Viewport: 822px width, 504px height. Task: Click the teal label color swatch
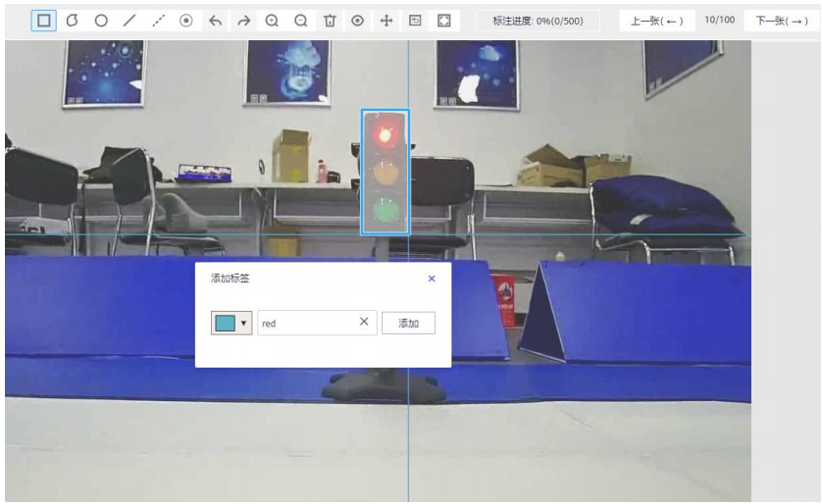pyautogui.click(x=225, y=324)
